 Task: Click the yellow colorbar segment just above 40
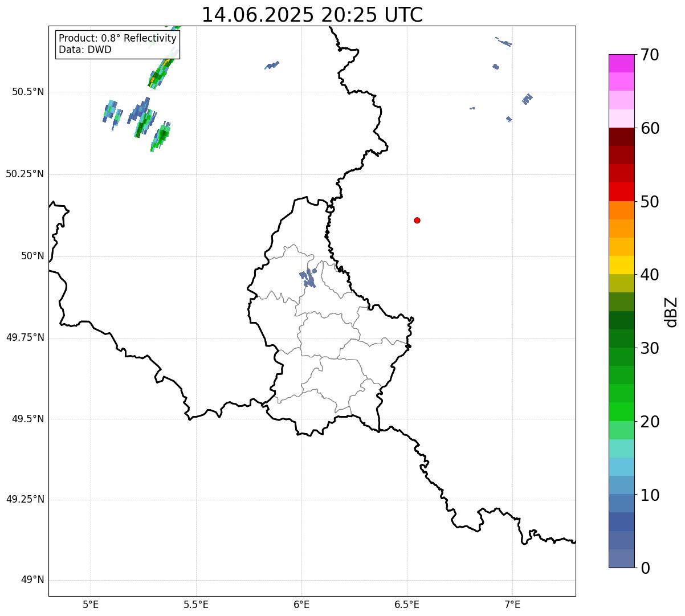point(621,265)
